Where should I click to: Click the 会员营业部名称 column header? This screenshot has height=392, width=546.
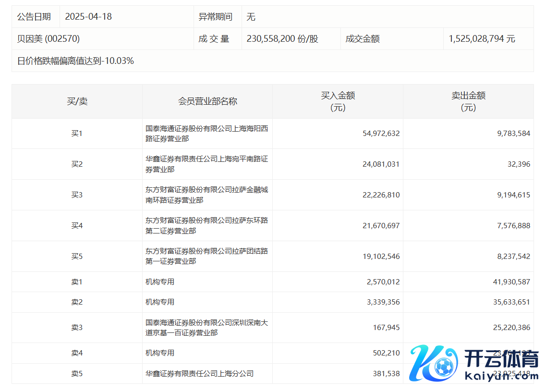[207, 101]
